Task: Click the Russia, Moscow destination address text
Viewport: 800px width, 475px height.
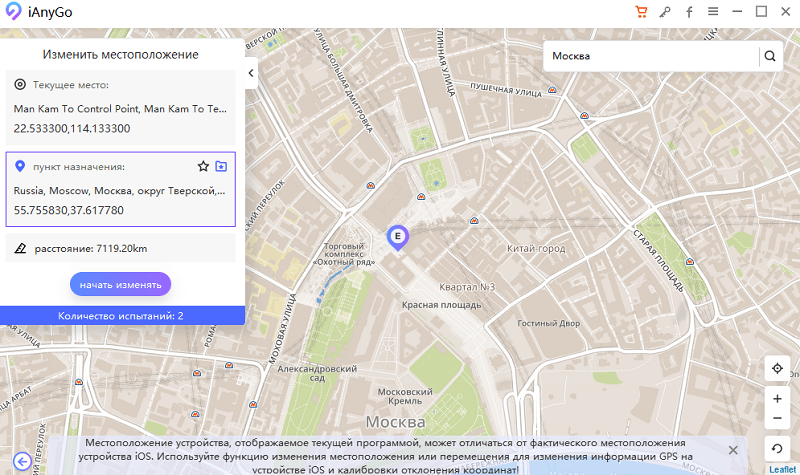Action: (119, 191)
